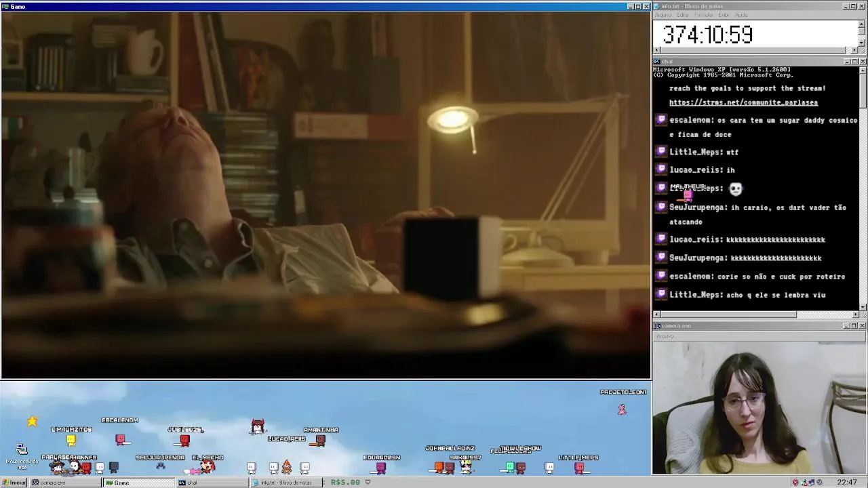Click the Twitch badge next to lucao_reiis: ih
This screenshot has width=868, height=488.
click(x=661, y=169)
